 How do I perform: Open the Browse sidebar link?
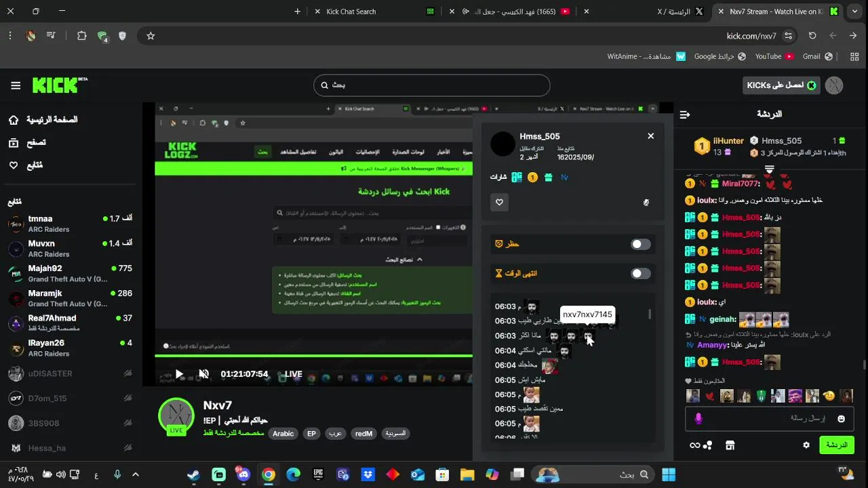27,142
